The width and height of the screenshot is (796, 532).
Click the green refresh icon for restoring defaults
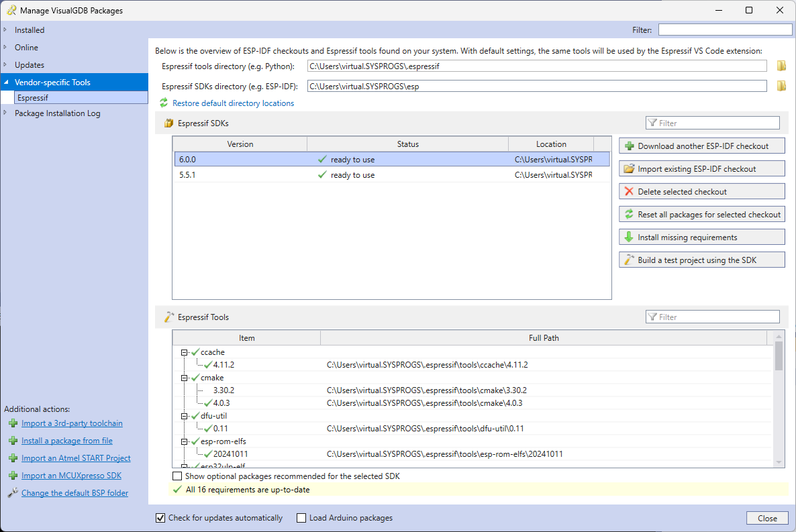164,103
